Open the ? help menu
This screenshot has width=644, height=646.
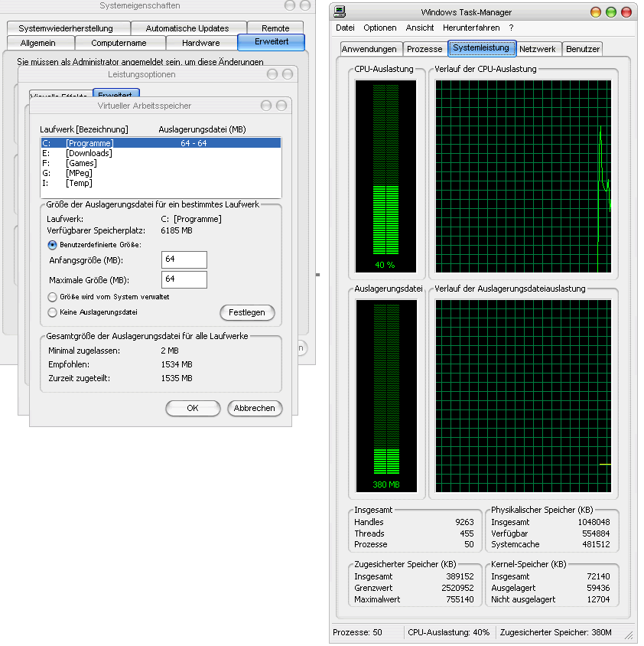pos(511,28)
